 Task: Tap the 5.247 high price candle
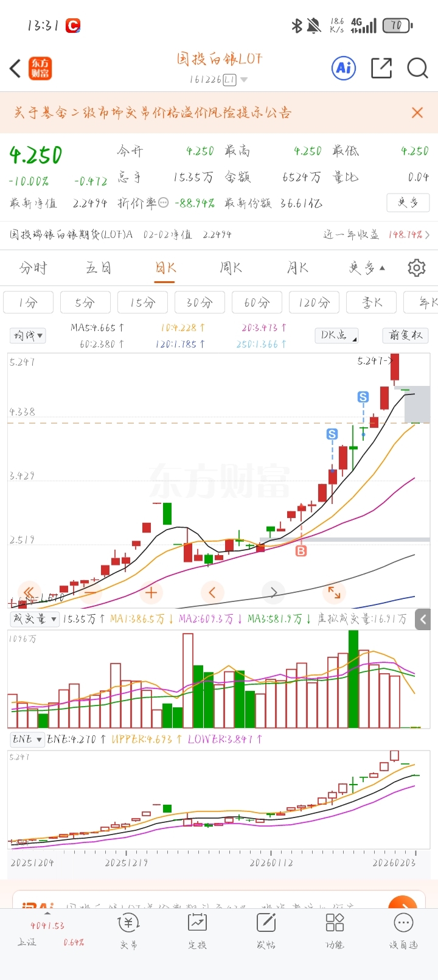[x=395, y=367]
